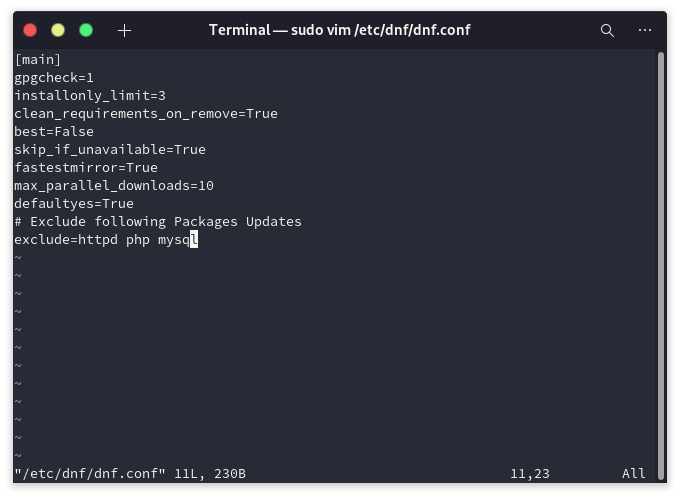Click on max_parallel_downloads=10 line
The height and width of the screenshot is (498, 680).
click(x=114, y=185)
